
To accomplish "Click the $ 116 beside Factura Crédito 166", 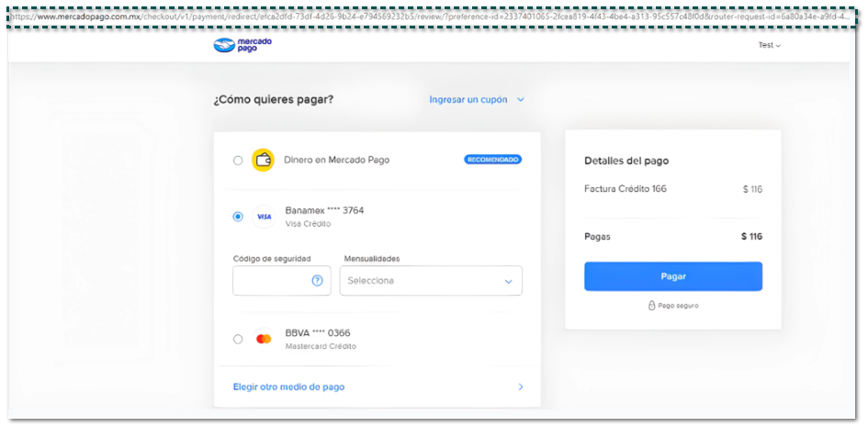I will tap(753, 189).
